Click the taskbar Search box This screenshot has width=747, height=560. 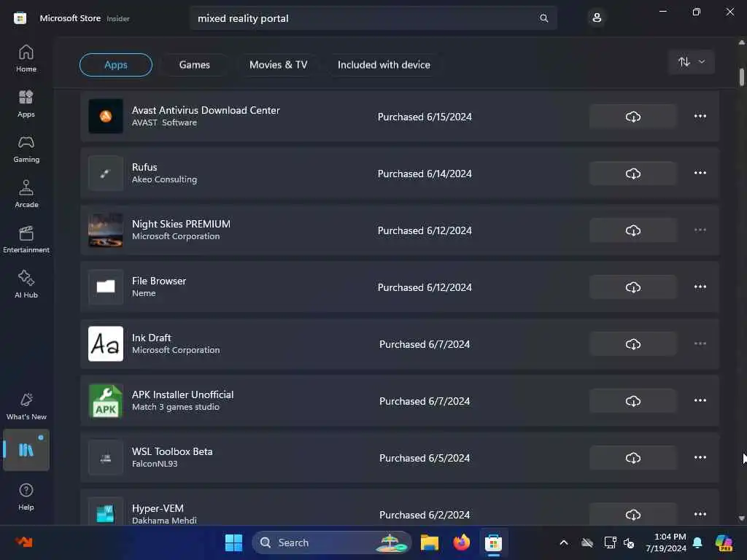(332, 542)
